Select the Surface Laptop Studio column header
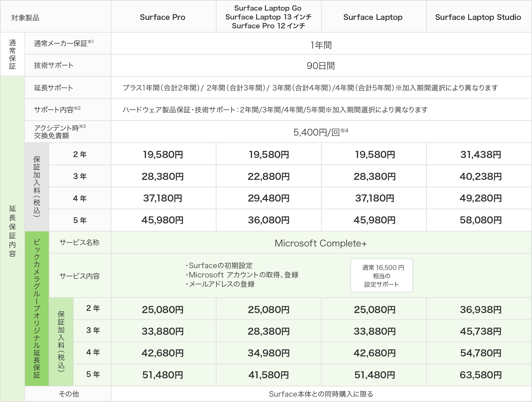Viewport: 532px width, 402px height. pyautogui.click(x=478, y=17)
